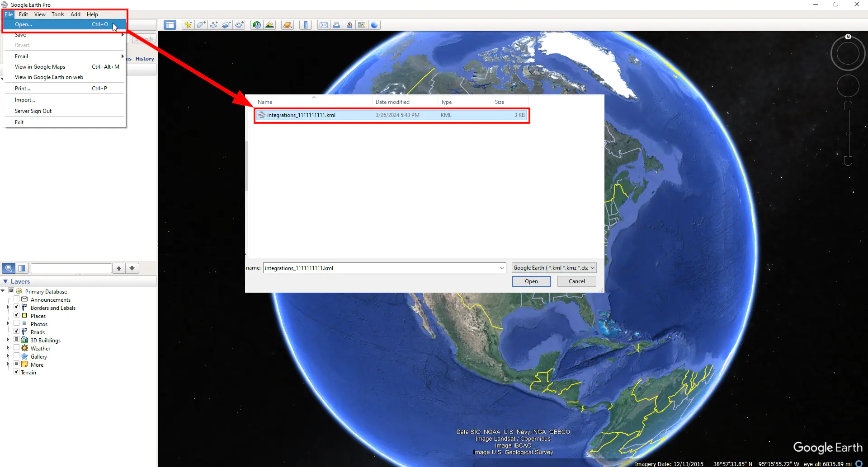Screen dimensions: 868x467
Task: Click the 3D Buildings layer icon
Action: 24,340
